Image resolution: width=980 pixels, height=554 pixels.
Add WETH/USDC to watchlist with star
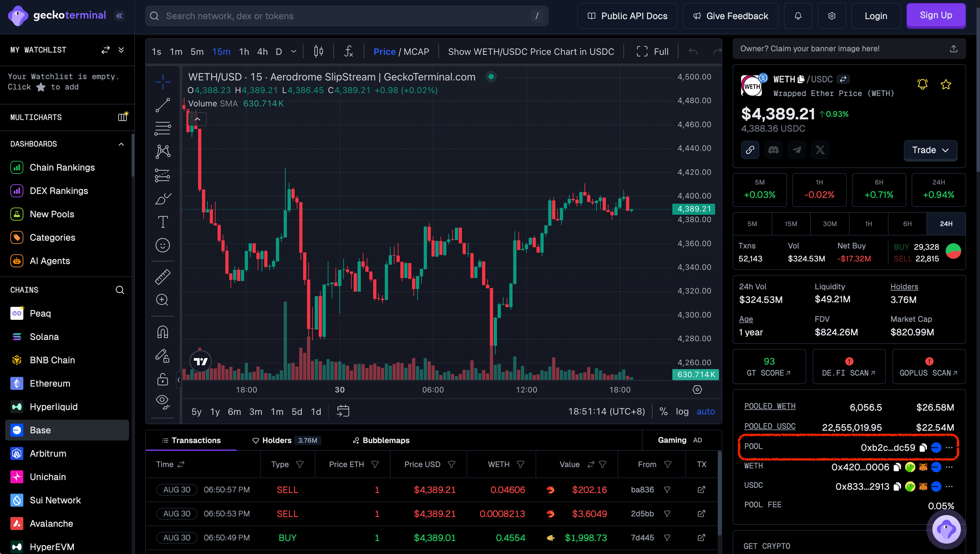[x=946, y=85]
